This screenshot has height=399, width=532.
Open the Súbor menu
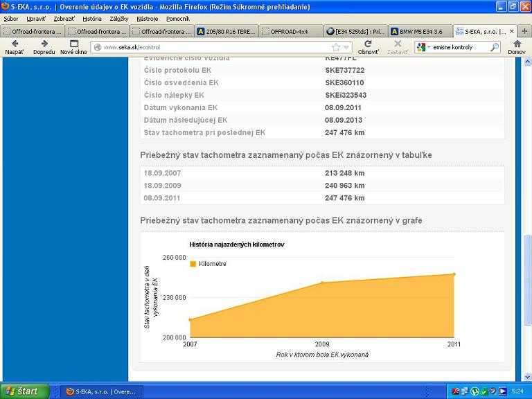tap(11, 19)
